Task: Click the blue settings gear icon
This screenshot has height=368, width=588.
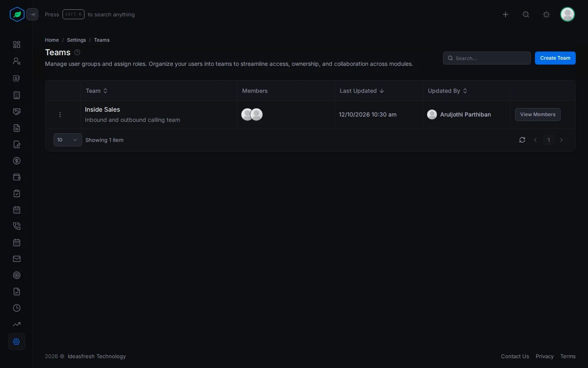Action: pyautogui.click(x=17, y=341)
